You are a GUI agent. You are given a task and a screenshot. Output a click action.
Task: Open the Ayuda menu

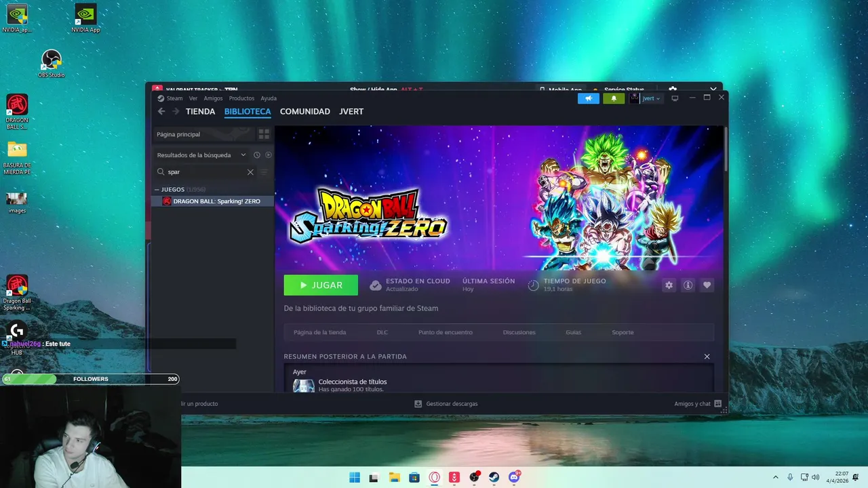(269, 98)
